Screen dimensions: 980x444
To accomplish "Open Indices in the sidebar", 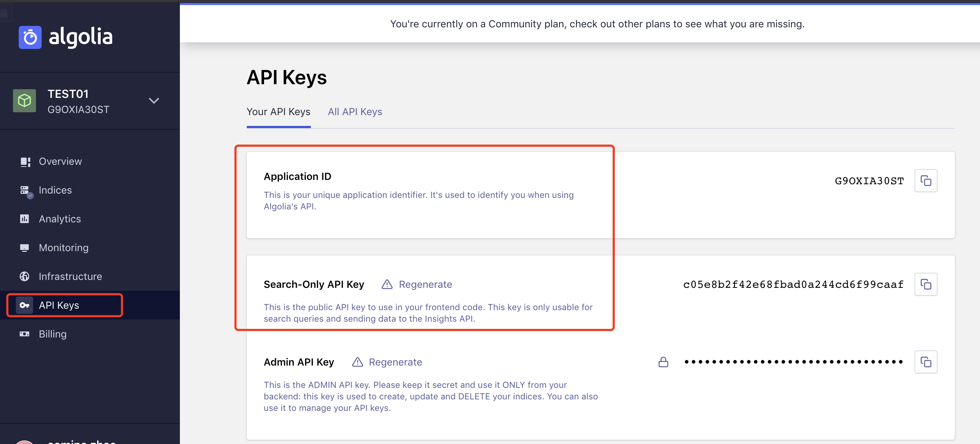I will click(x=55, y=190).
